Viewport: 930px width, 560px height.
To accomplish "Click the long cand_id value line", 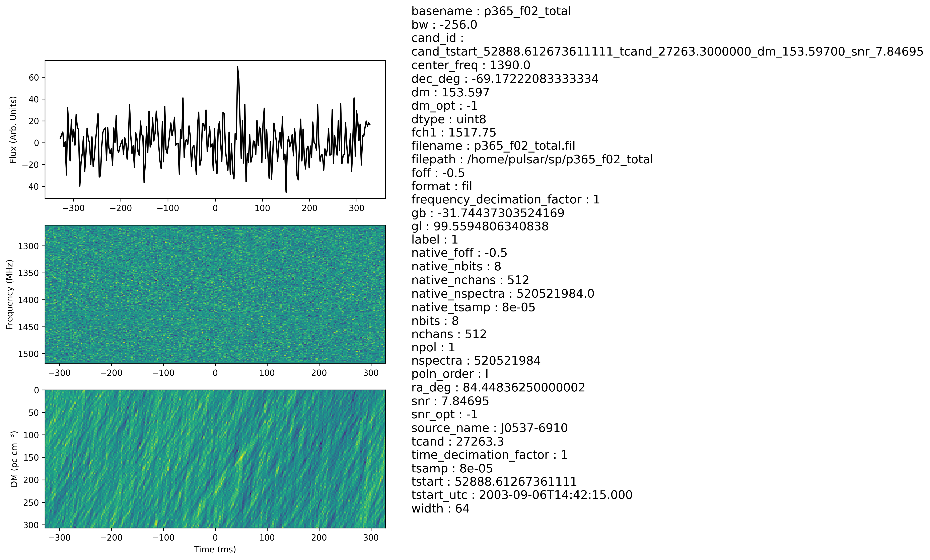I will (x=667, y=52).
